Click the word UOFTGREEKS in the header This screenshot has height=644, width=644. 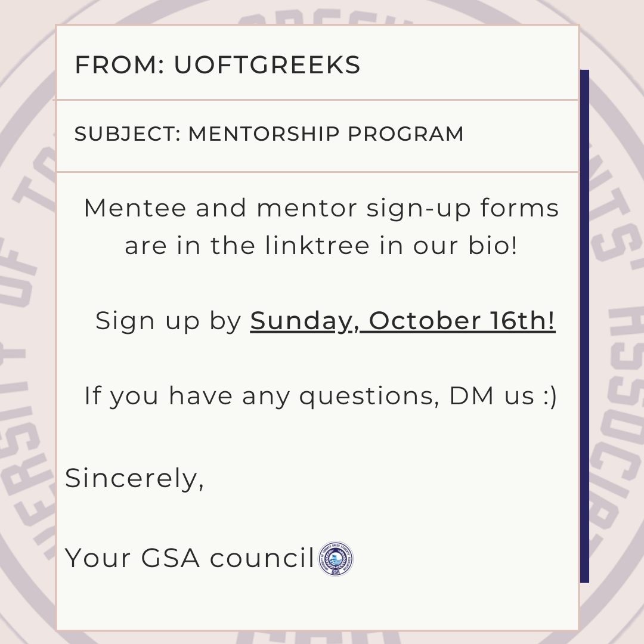click(x=267, y=66)
